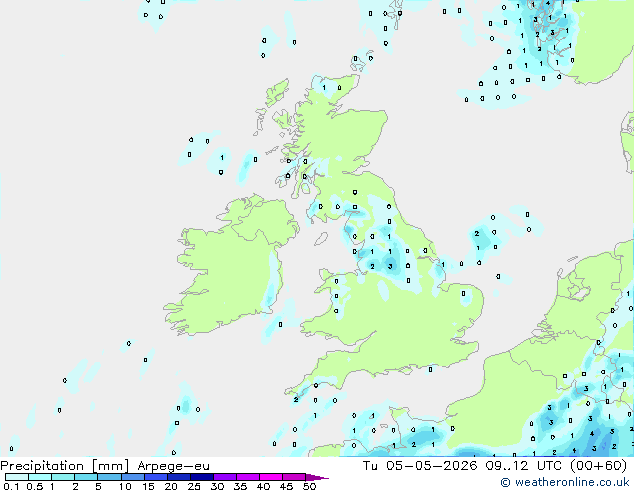The image size is (634, 490).
Task: Pick the 30–35 mm purple legend swatch
Action: [224, 477]
